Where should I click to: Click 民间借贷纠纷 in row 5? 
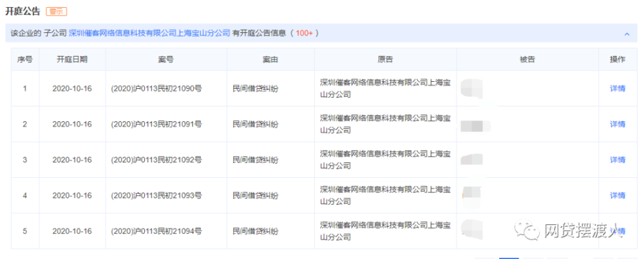256,231
